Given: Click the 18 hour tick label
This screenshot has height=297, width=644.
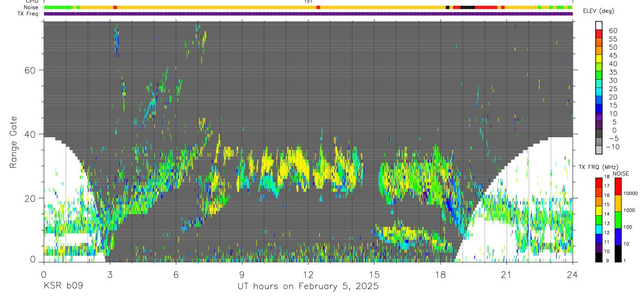Looking at the screenshot, I should [x=441, y=274].
